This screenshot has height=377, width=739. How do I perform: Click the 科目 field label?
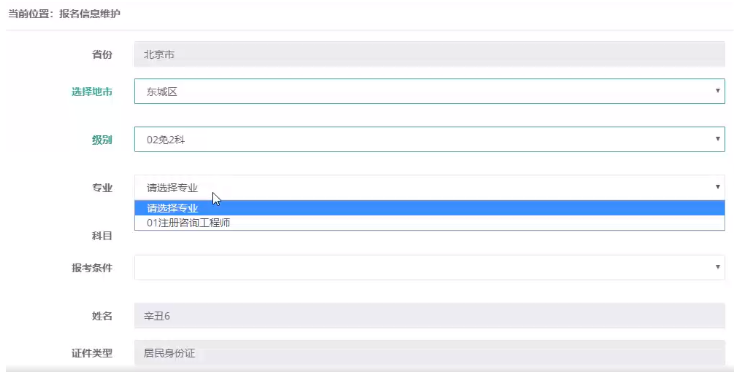pos(102,236)
